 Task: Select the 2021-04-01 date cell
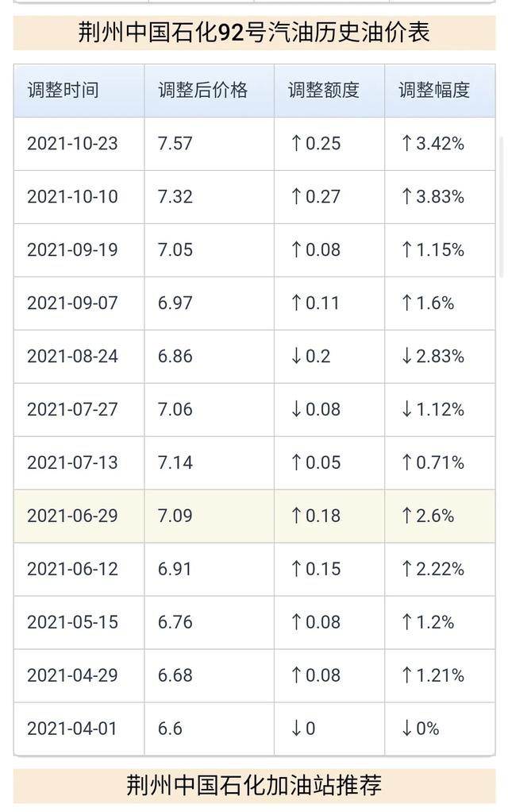(72, 729)
